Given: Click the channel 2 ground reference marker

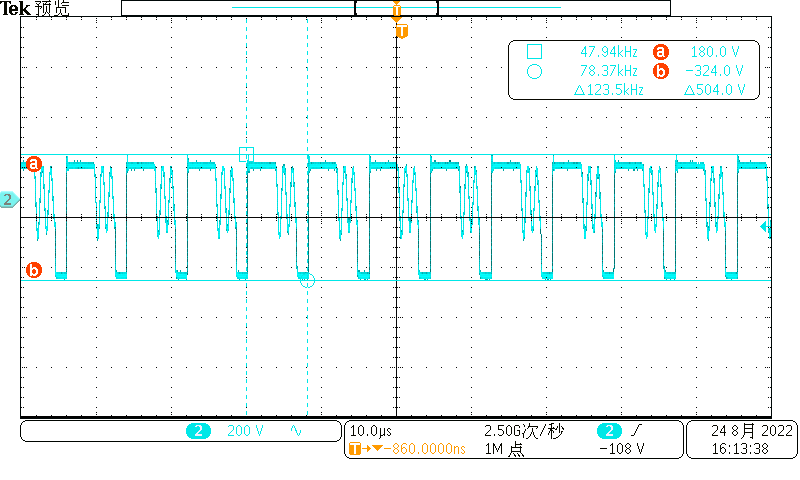Looking at the screenshot, I should (x=9, y=199).
